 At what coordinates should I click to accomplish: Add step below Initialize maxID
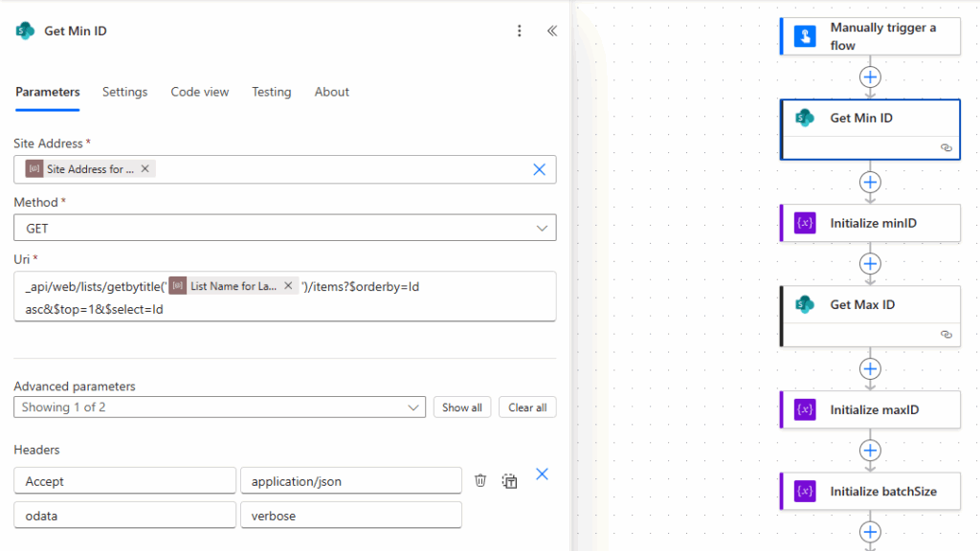pos(870,451)
